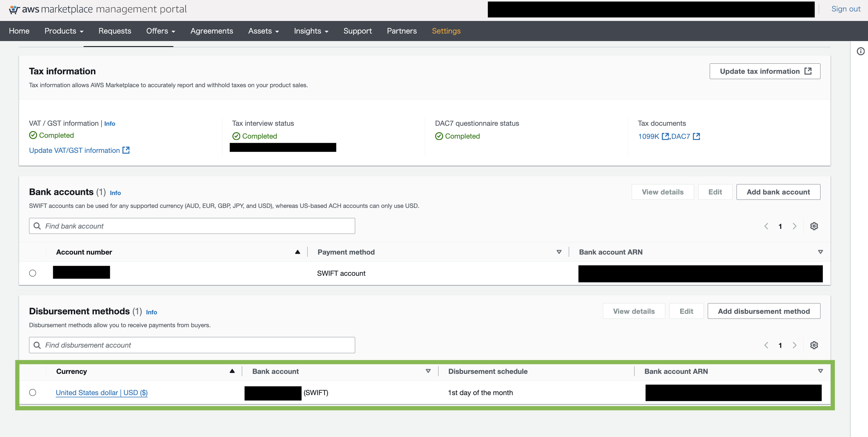
Task: Click Sign out link
Action: (x=846, y=9)
